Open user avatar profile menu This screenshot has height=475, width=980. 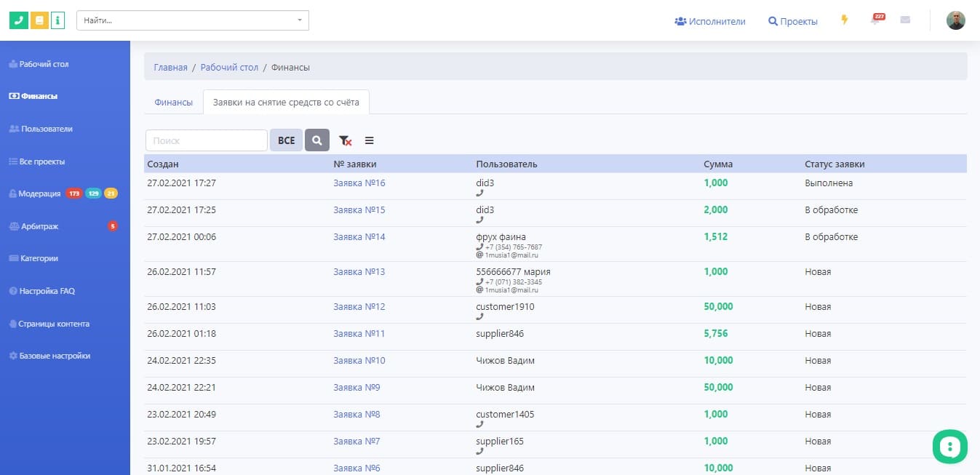tap(955, 20)
